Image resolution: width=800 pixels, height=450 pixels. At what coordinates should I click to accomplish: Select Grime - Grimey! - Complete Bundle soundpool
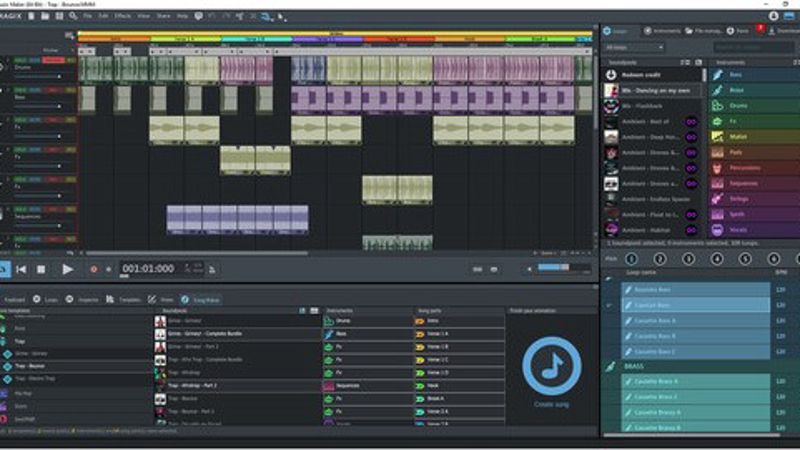pos(237,334)
